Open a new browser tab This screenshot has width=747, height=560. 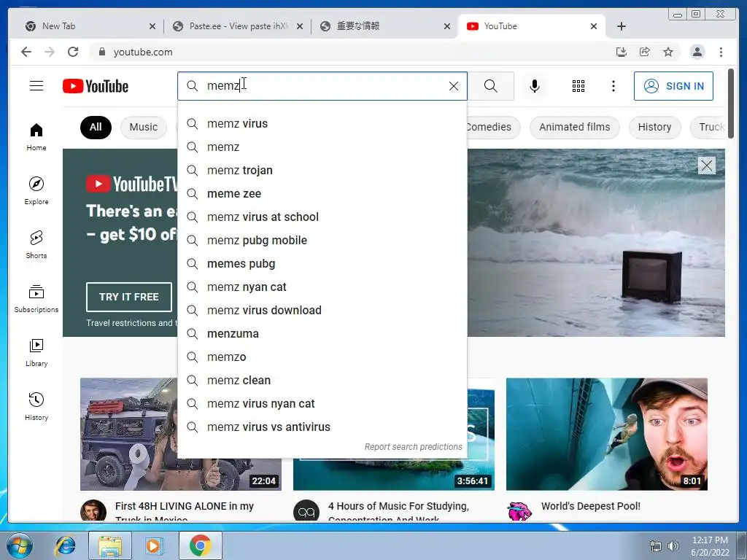point(622,26)
